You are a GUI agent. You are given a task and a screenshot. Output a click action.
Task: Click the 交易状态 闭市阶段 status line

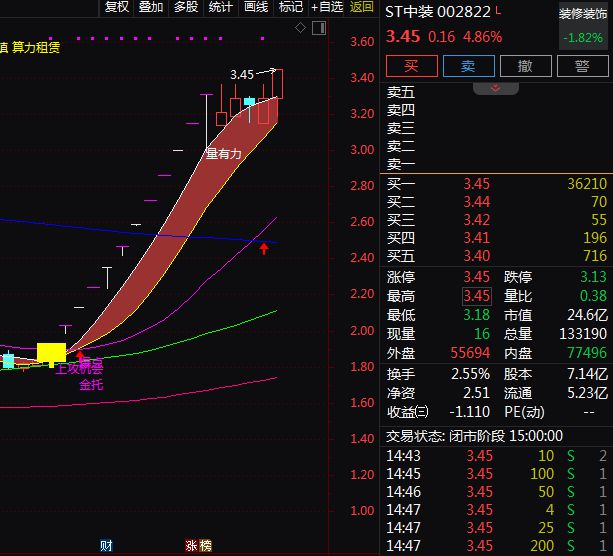click(x=475, y=436)
